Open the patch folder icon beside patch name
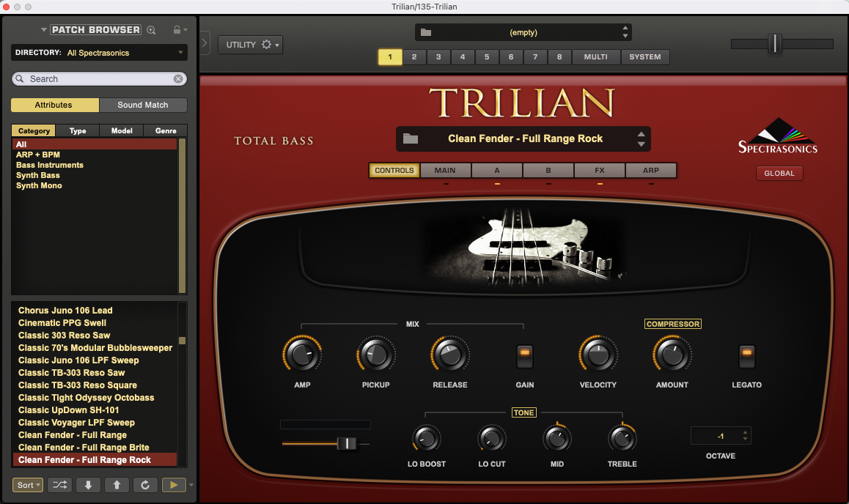The height and width of the screenshot is (504, 849). [411, 139]
